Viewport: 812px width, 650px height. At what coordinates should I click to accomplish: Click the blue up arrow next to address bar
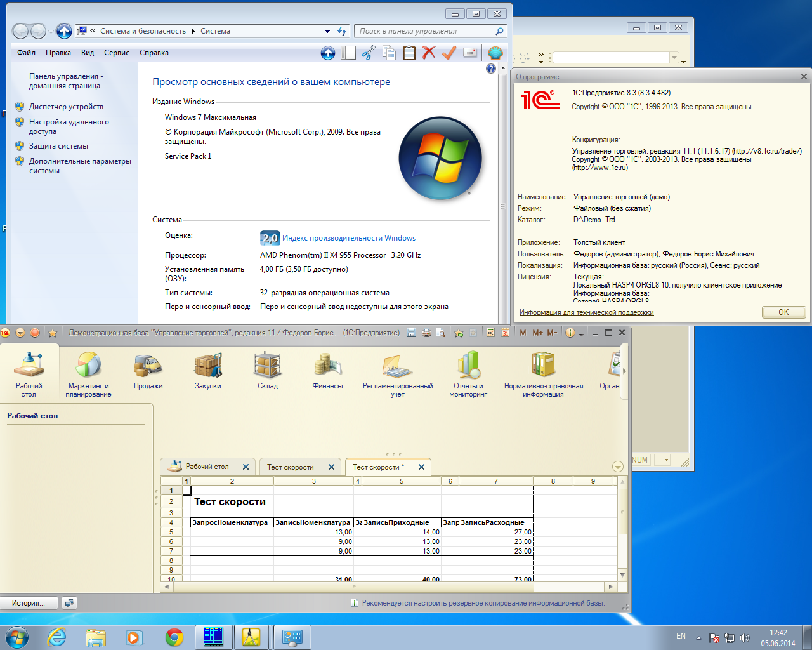[64, 30]
